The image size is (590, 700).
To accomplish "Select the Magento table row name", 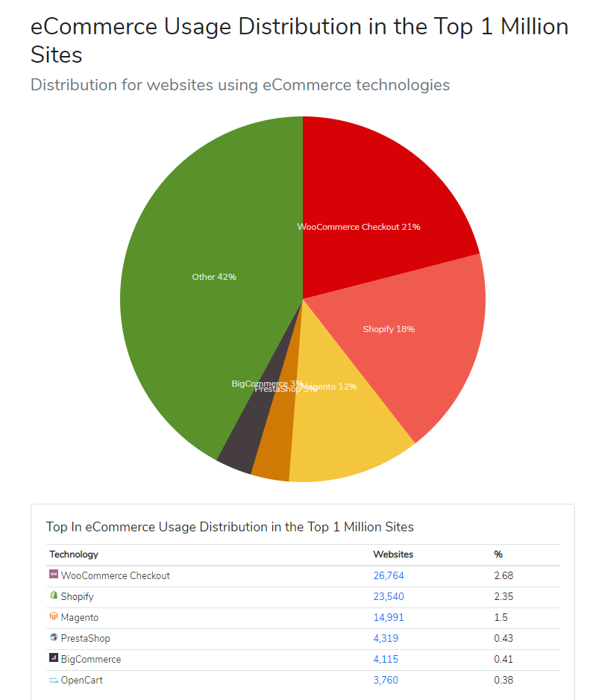I will [x=80, y=618].
